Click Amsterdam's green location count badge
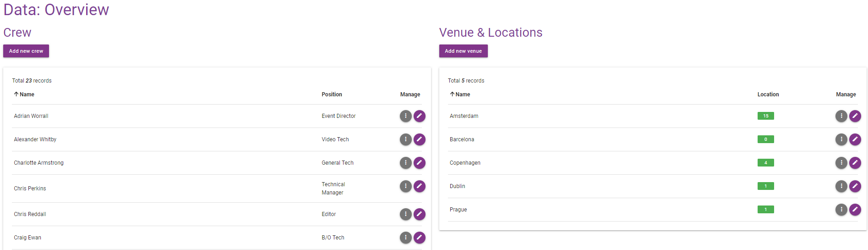 (765, 116)
